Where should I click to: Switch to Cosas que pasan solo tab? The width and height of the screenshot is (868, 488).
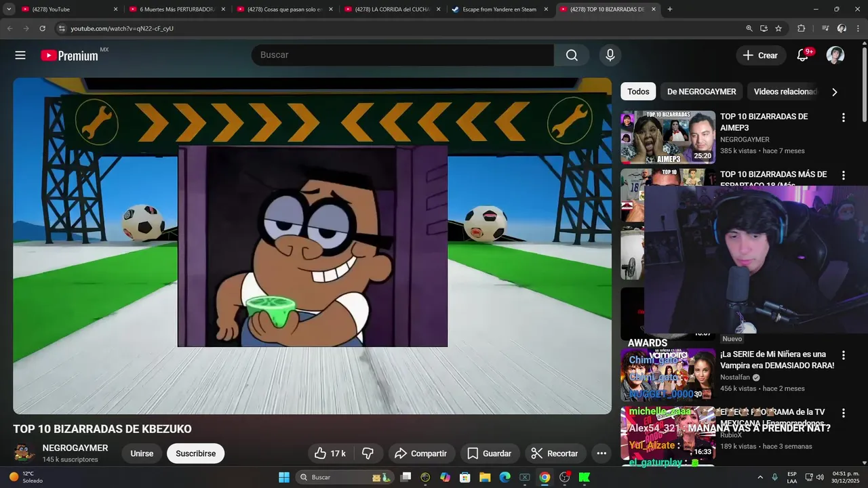285,9
